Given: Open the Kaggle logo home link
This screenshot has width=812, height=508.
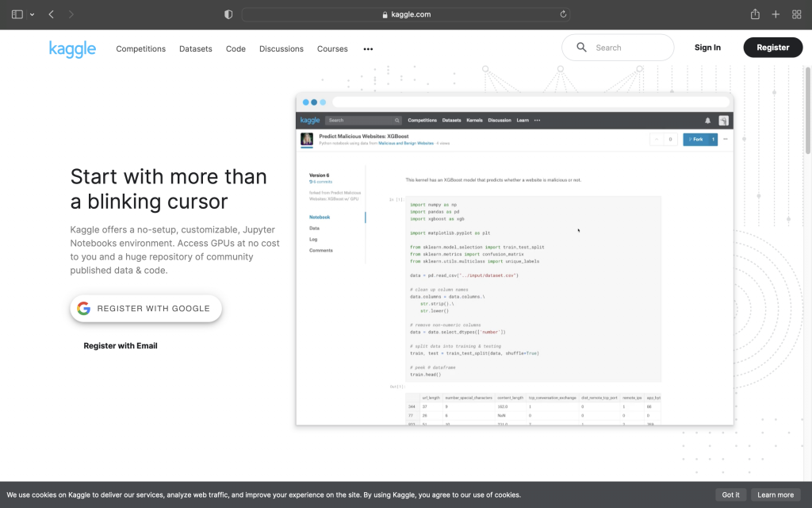Looking at the screenshot, I should tap(72, 48).
